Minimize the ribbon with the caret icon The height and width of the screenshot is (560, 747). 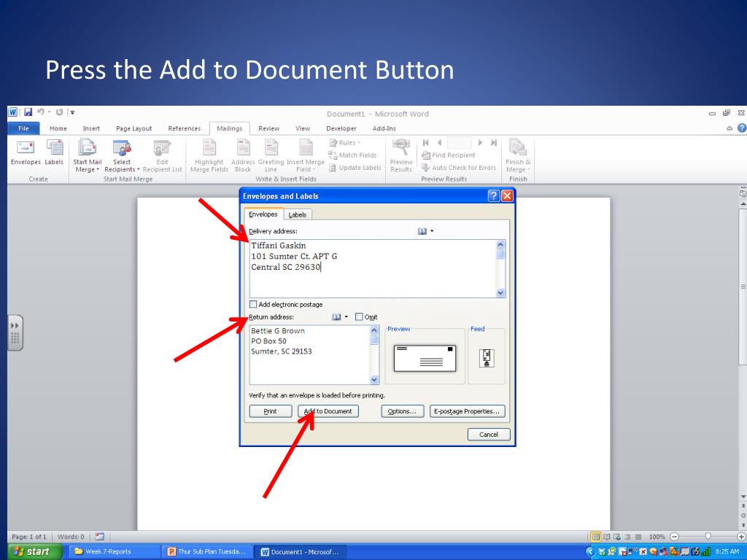click(729, 128)
